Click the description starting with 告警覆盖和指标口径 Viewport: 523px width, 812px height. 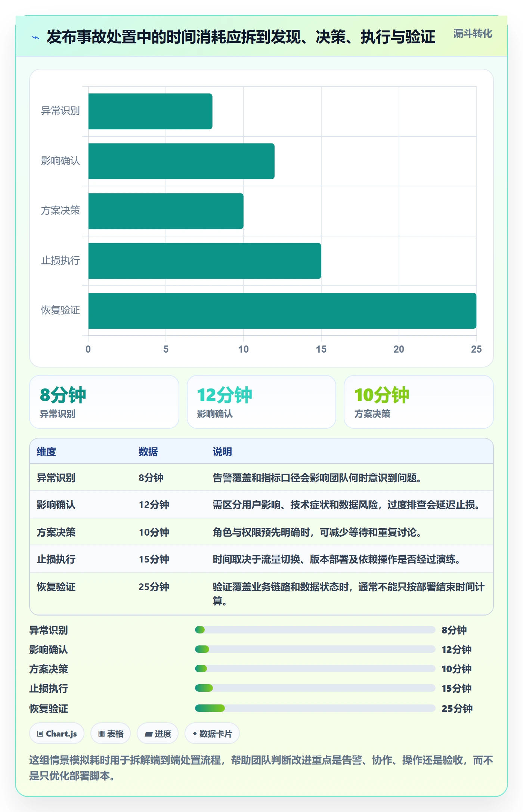point(317,478)
